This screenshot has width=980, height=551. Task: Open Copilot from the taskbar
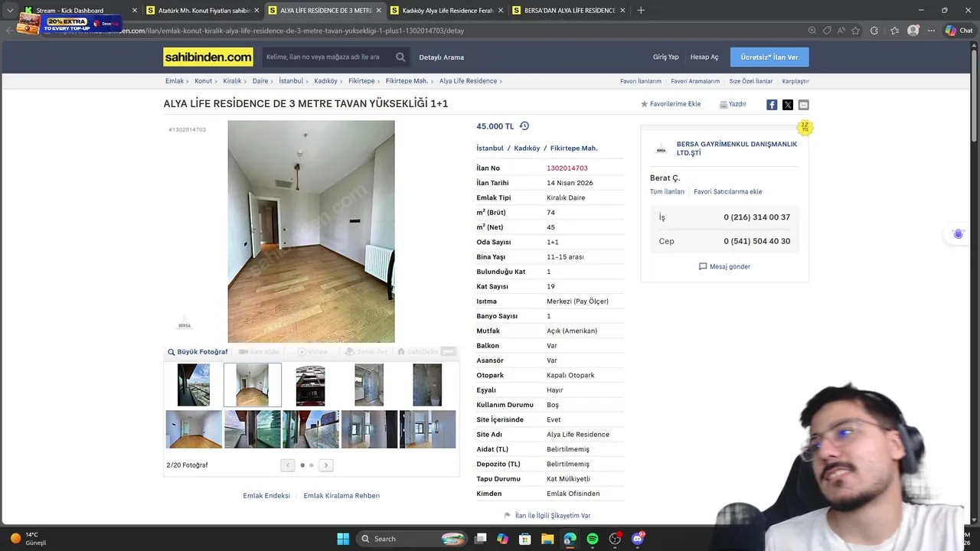tap(502, 539)
